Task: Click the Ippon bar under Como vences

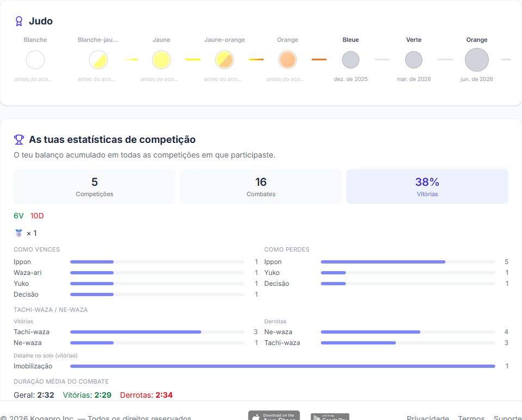Action: [x=158, y=262]
